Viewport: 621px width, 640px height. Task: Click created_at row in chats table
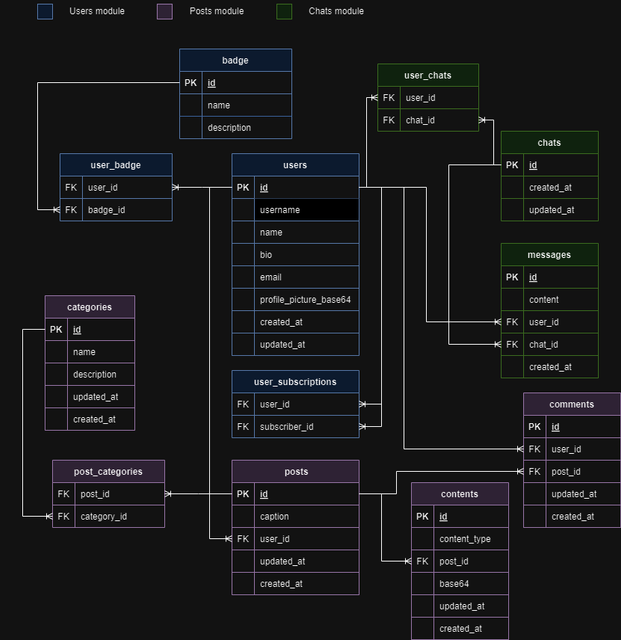tap(550, 187)
